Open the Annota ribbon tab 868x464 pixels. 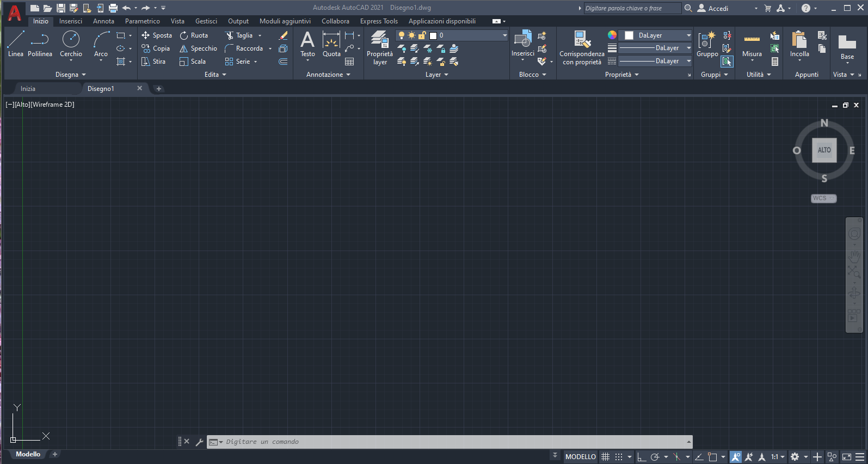[103, 21]
